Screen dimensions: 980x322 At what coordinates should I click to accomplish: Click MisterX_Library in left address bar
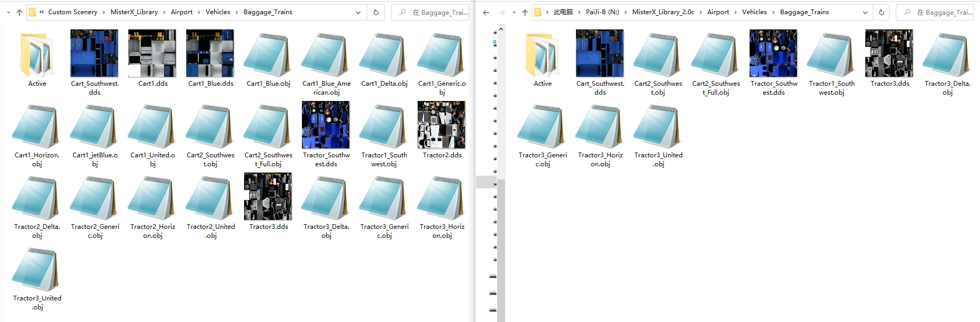click(134, 12)
